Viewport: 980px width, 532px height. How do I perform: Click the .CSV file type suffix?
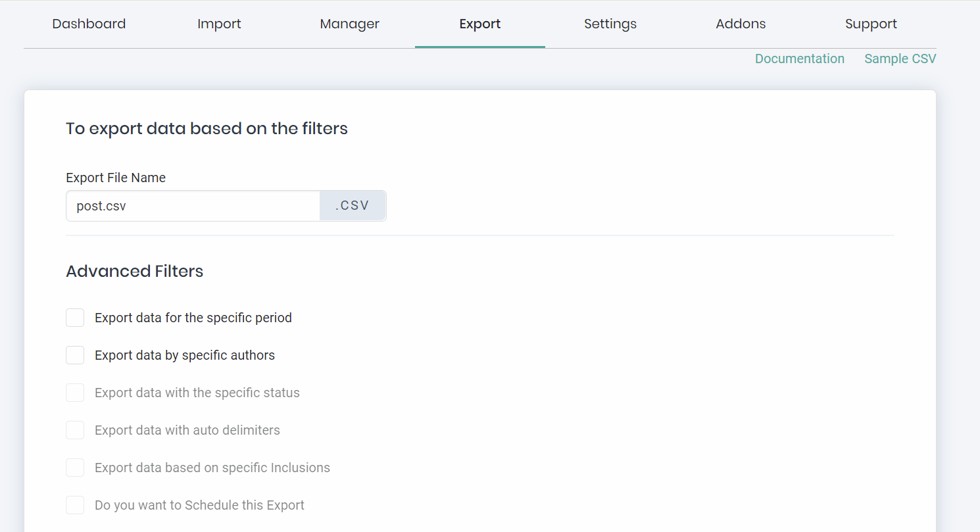point(353,206)
